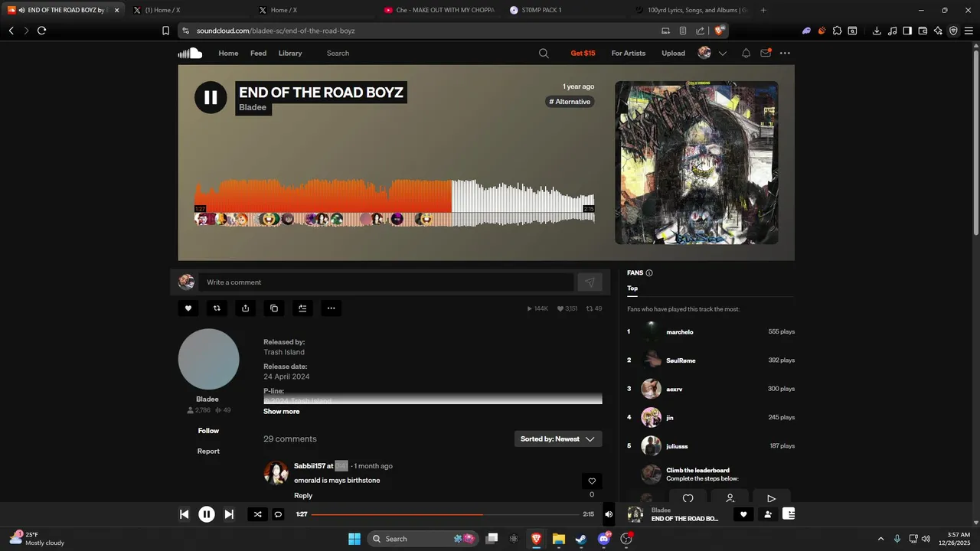980x551 pixels.
Task: View the track artwork thumbnail
Action: 697,163
